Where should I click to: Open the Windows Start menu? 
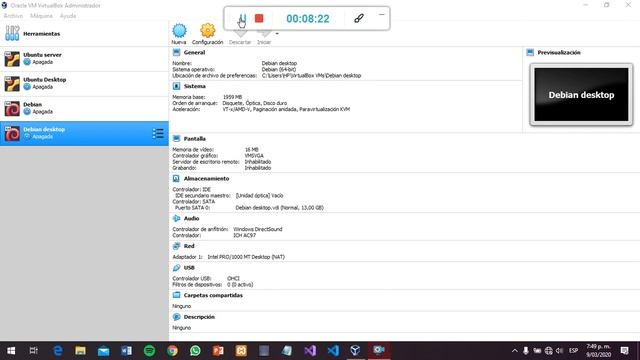click(x=11, y=351)
